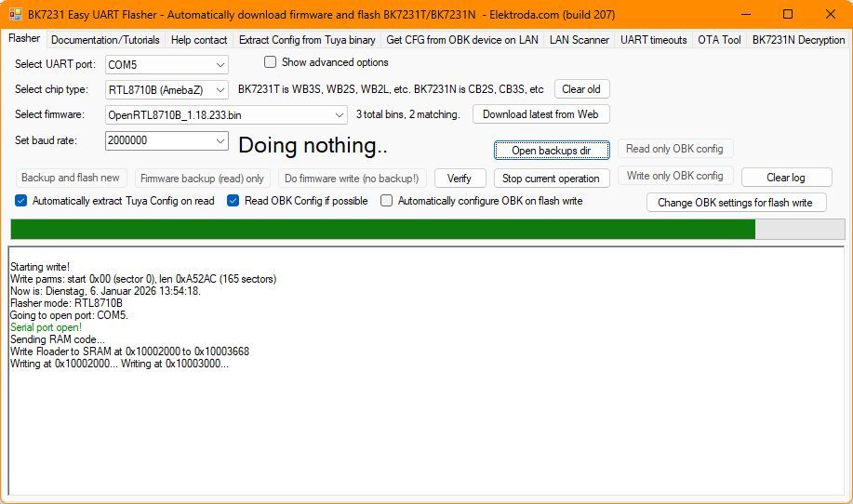Click the 'Writing at 0x10002000...' log line
The height and width of the screenshot is (504, 853).
pos(119,364)
